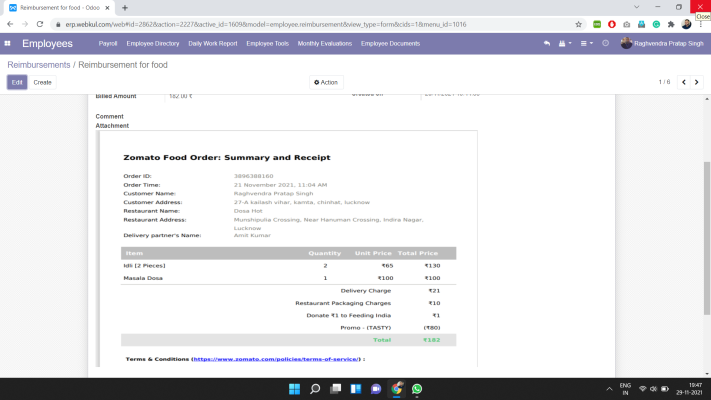Screen dimensions: 711x400
Task: Open the Extensions puzzle-piece menu
Action: coord(671,24)
